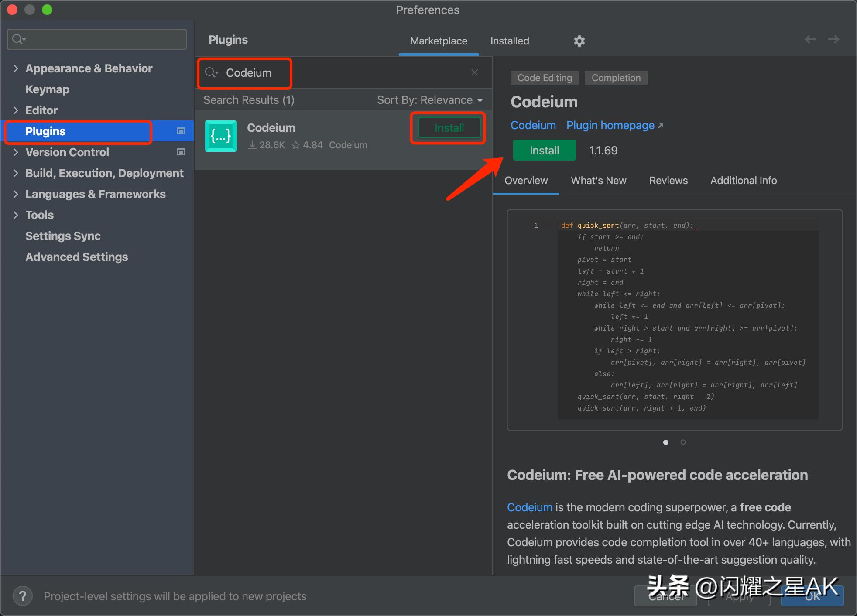Click the back navigation arrow
857x616 pixels.
coord(810,39)
